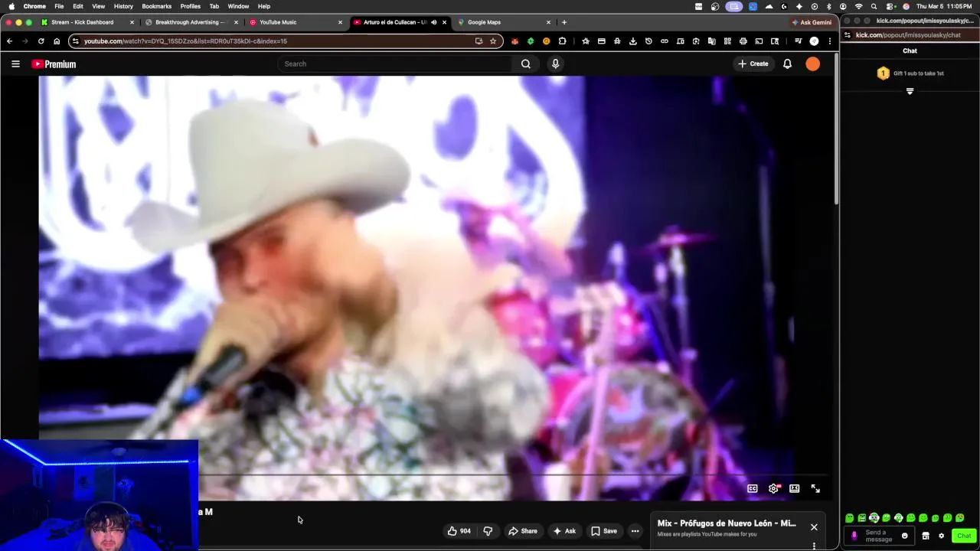Open Chrome home button

pyautogui.click(x=57, y=41)
